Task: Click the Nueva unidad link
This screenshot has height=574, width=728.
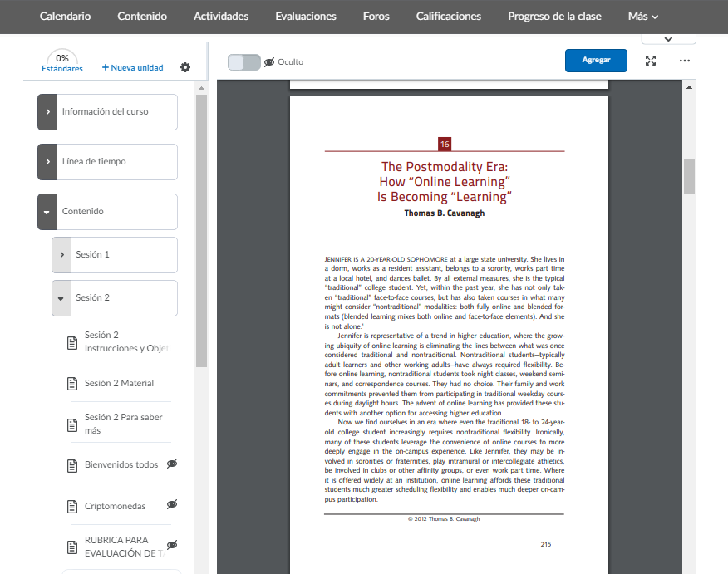Action: (132, 67)
